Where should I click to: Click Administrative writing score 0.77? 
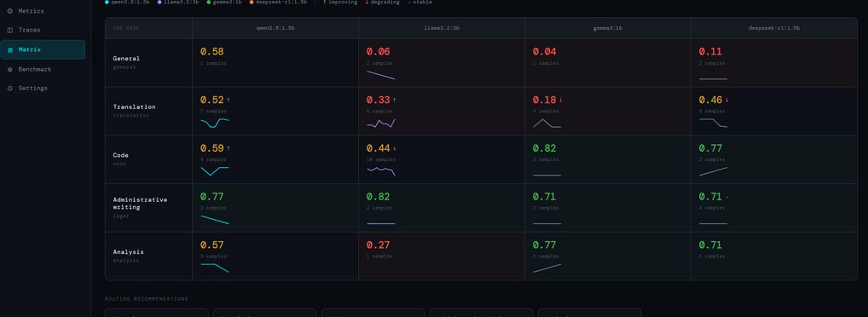point(212,197)
